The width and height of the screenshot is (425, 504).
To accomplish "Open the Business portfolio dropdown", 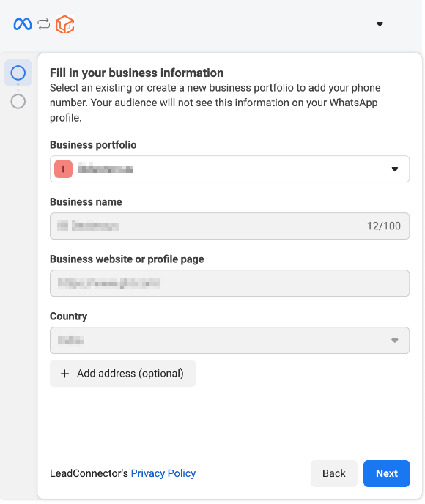I will point(229,169).
